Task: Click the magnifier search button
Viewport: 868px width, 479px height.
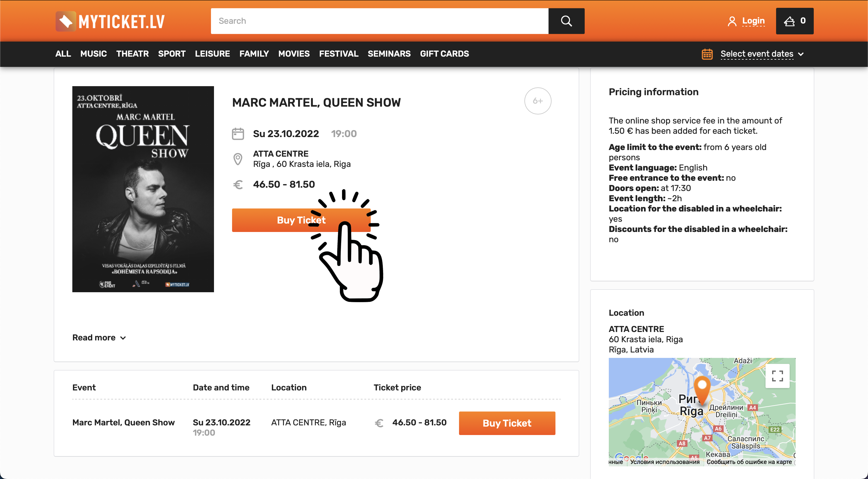Action: click(566, 21)
